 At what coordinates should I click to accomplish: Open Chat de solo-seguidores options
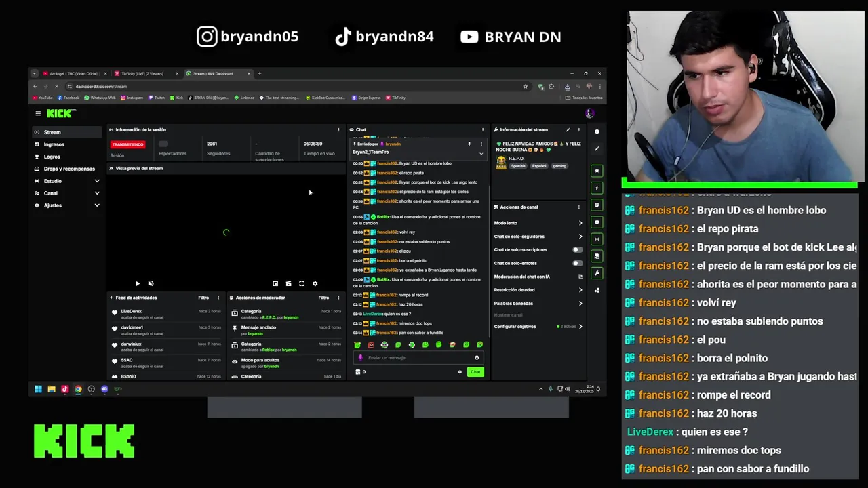point(538,237)
